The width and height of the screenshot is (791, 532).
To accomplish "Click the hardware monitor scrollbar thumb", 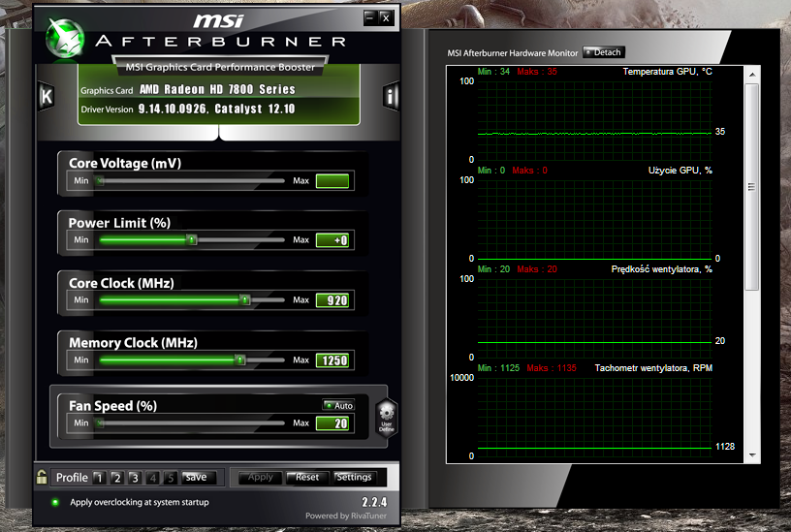I will coord(752,187).
